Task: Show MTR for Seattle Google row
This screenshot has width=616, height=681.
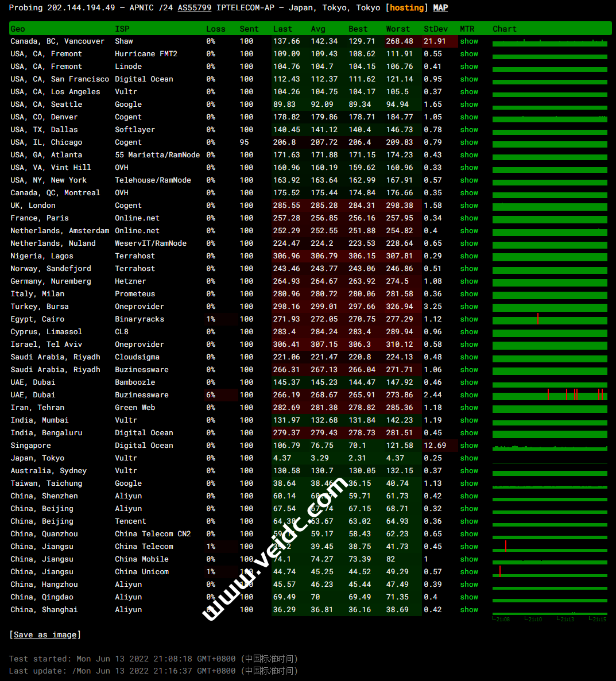Action: (469, 105)
